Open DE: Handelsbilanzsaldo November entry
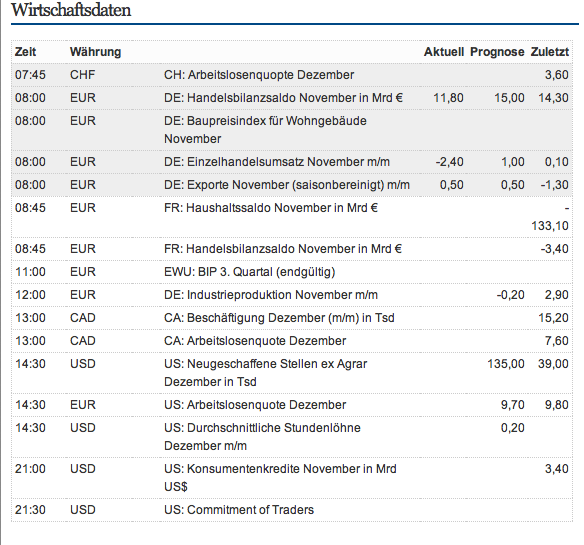 (292, 98)
